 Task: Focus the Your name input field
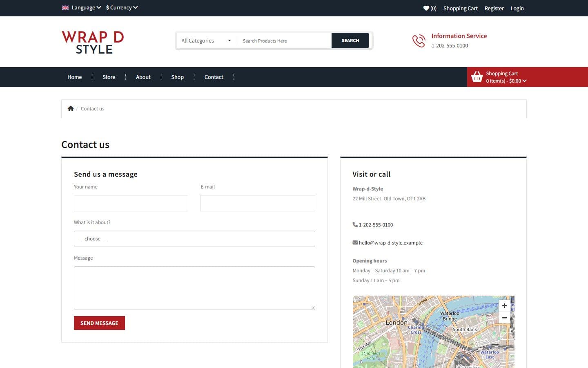131,203
